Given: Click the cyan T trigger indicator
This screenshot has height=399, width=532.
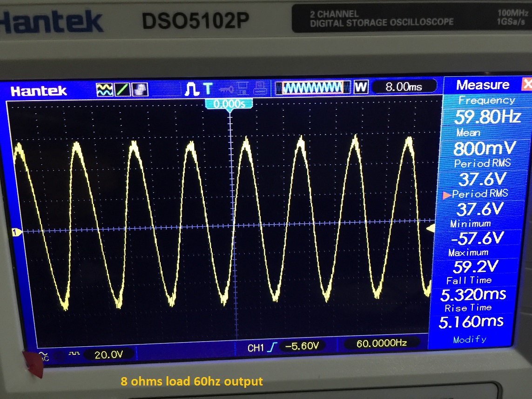Looking at the screenshot, I should click(x=208, y=89).
